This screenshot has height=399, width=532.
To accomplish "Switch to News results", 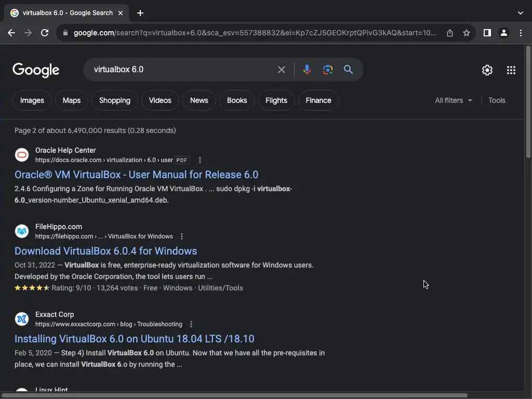I will coord(199,100).
